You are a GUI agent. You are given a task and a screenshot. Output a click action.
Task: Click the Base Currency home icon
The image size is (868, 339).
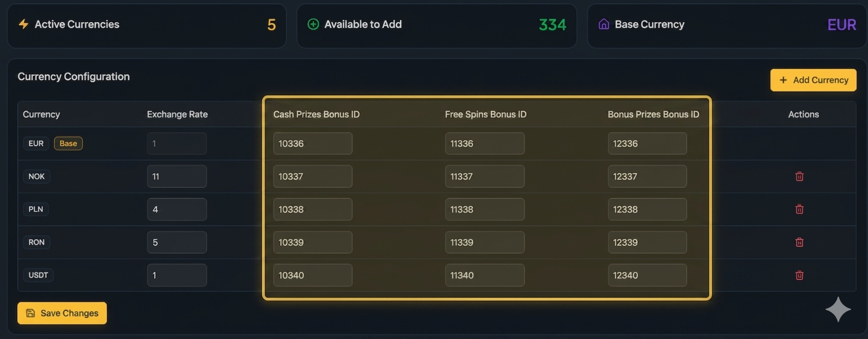coord(604,24)
